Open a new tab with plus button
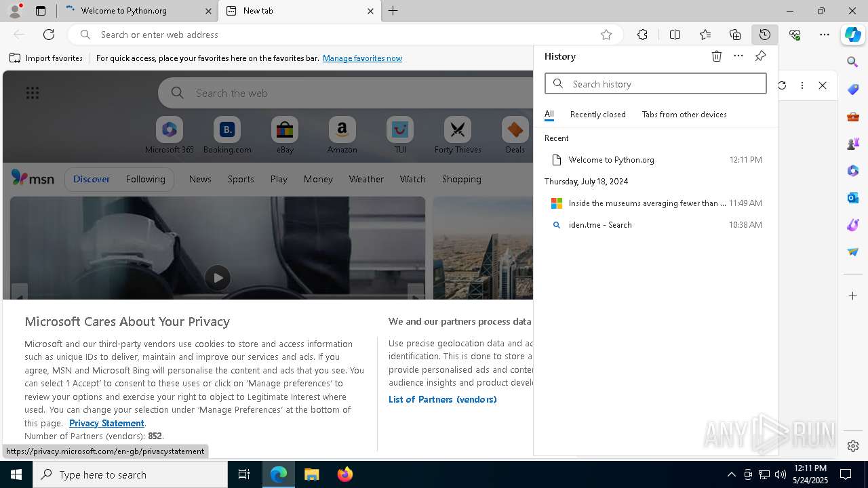 click(393, 11)
